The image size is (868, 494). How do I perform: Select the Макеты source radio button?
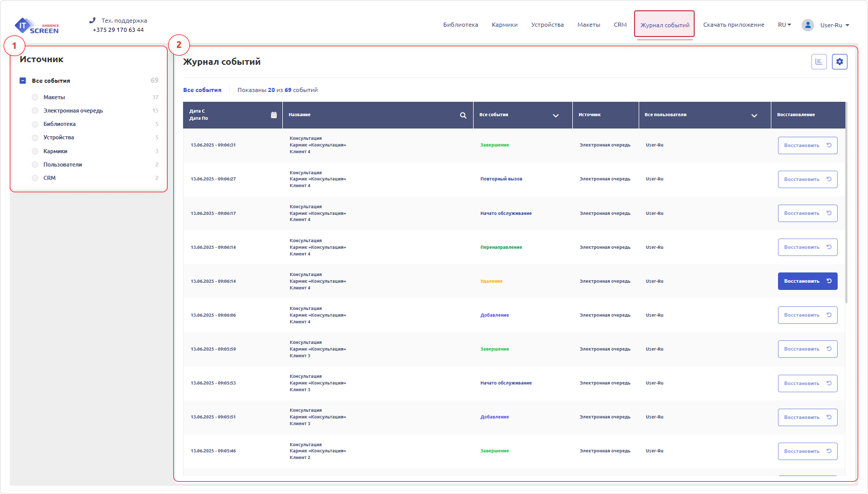[35, 97]
